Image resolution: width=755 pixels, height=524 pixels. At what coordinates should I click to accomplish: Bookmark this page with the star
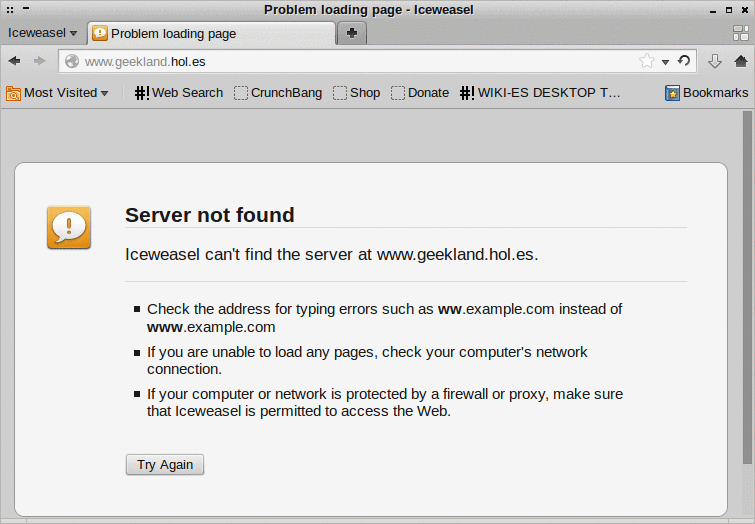click(647, 61)
